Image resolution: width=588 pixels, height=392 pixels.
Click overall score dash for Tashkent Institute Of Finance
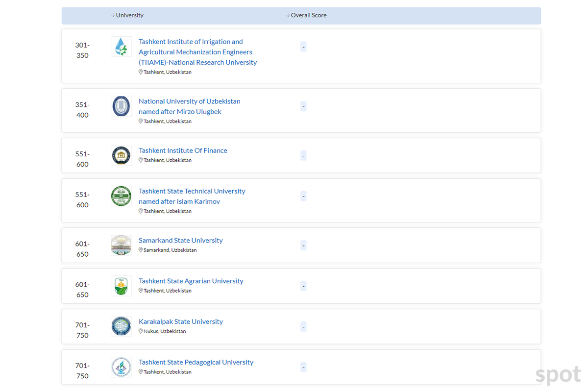(x=303, y=156)
